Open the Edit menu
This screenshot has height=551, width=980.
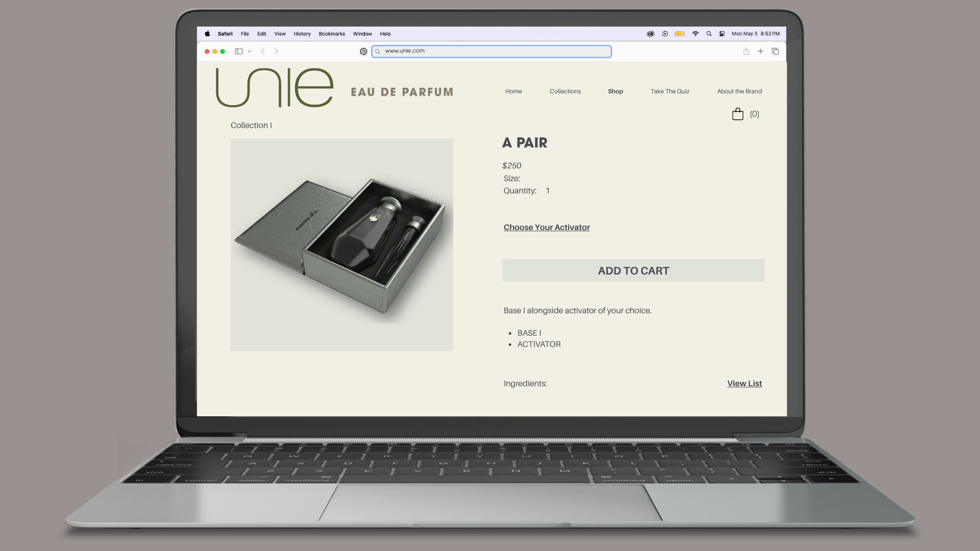coord(262,34)
